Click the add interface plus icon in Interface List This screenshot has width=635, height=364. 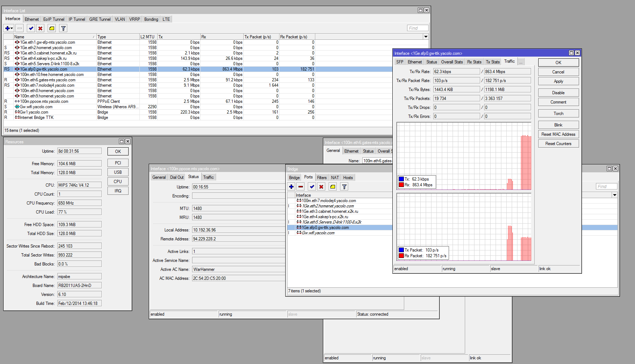7,28
